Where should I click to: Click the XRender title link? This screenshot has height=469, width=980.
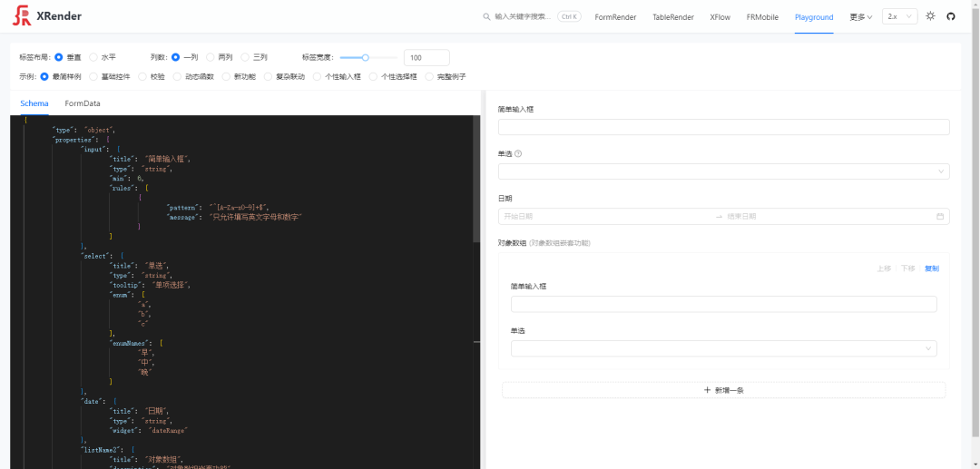[x=59, y=16]
